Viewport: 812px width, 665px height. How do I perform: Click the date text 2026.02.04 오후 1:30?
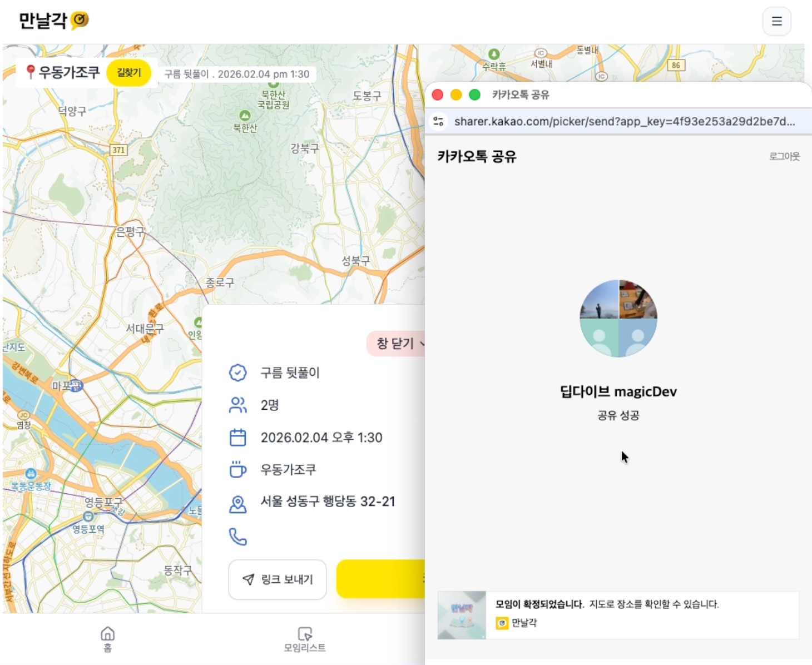321,438
